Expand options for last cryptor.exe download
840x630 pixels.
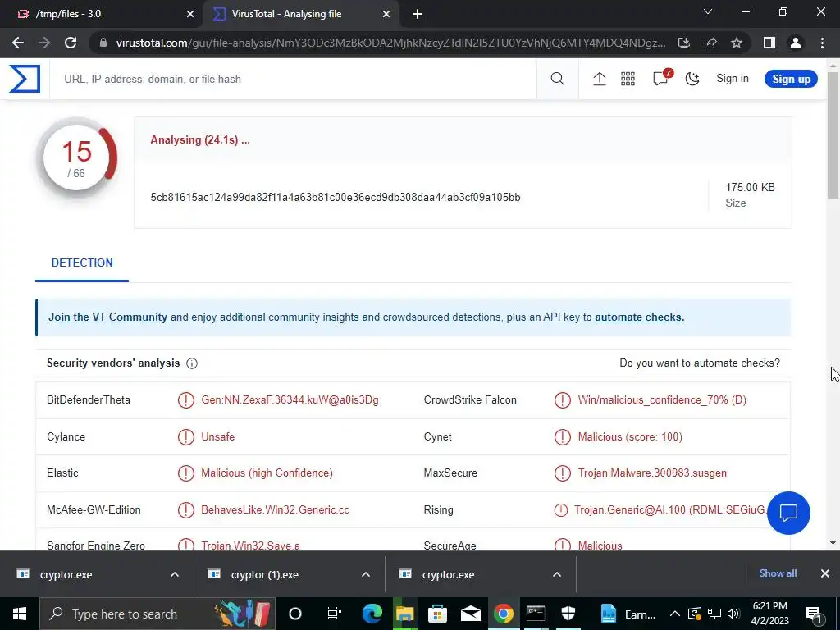(557, 574)
